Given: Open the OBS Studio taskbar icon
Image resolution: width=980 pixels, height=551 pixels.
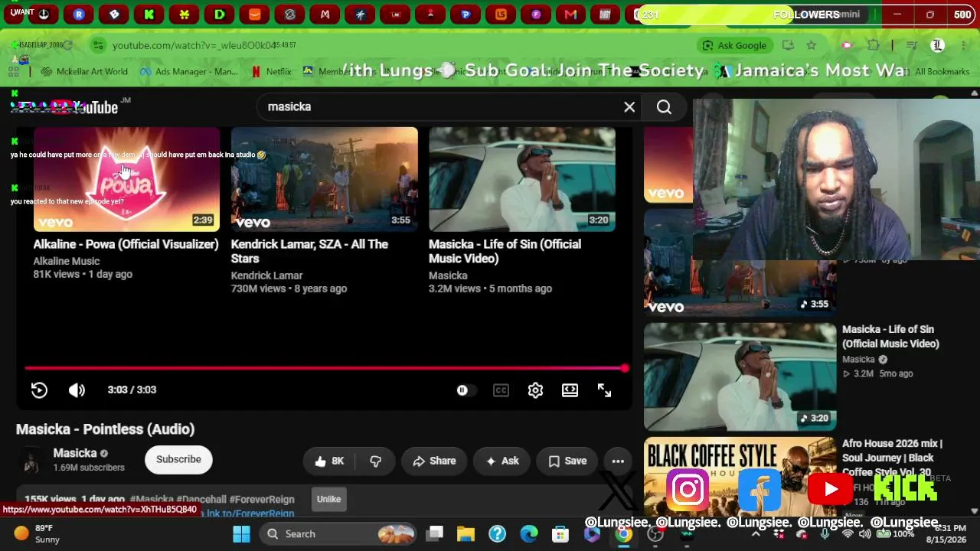Looking at the screenshot, I should coord(655,534).
